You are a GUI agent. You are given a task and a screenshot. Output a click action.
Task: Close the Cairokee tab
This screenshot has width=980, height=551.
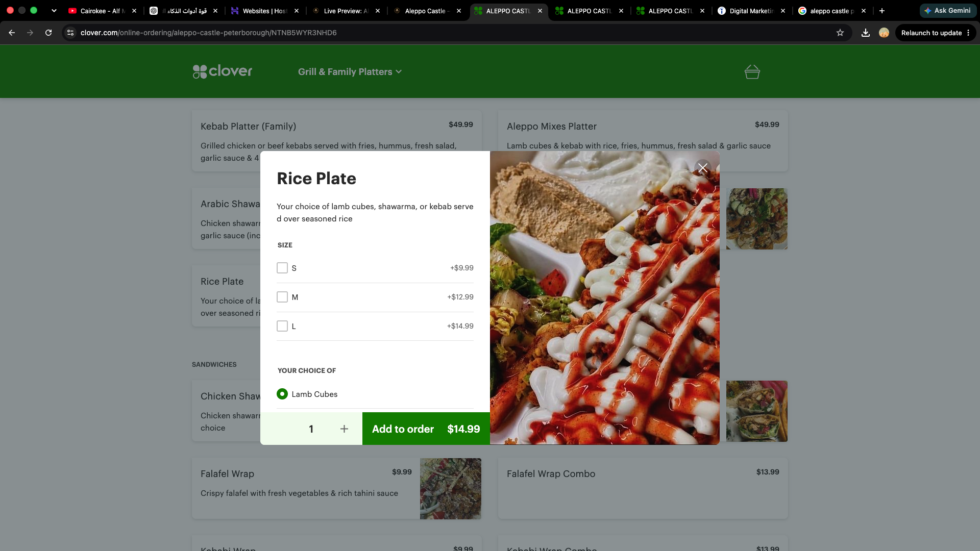click(x=134, y=11)
